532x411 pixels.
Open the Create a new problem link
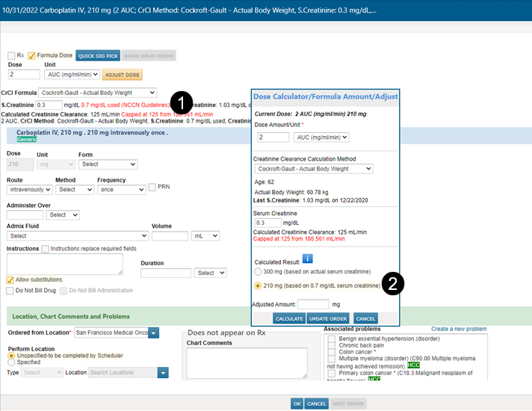[458, 329]
